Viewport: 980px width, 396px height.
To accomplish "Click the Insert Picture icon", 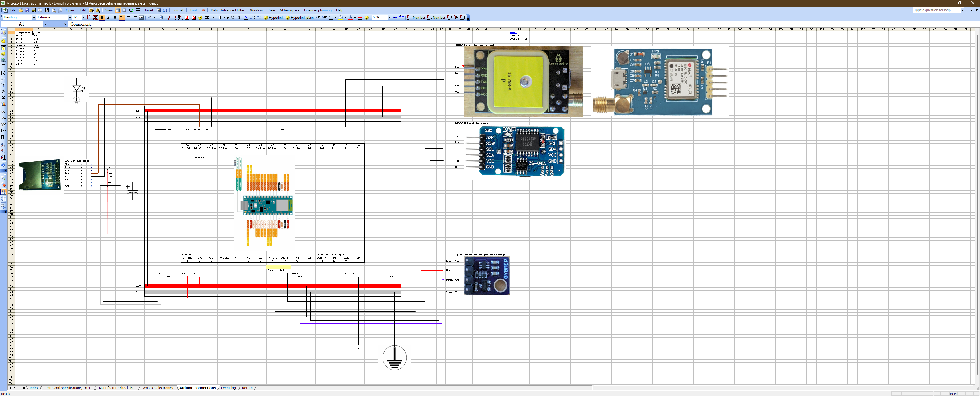I will pos(159,10).
